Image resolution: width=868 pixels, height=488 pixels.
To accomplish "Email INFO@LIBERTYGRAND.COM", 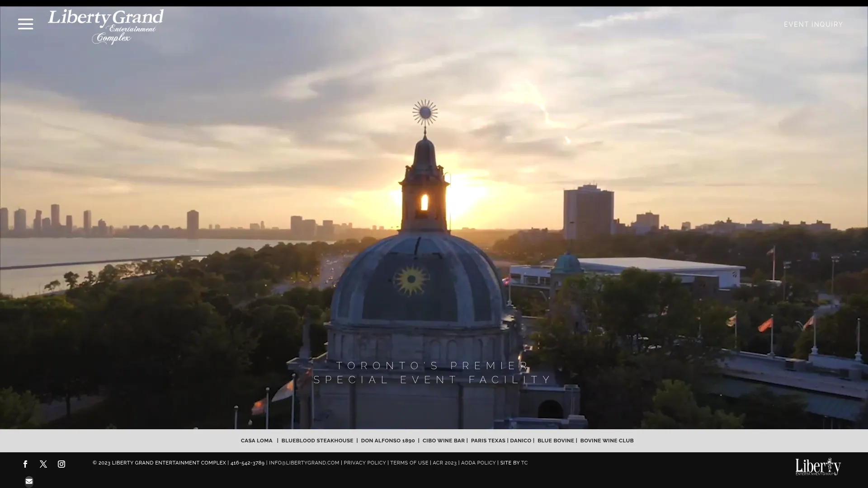I will pos(304,463).
